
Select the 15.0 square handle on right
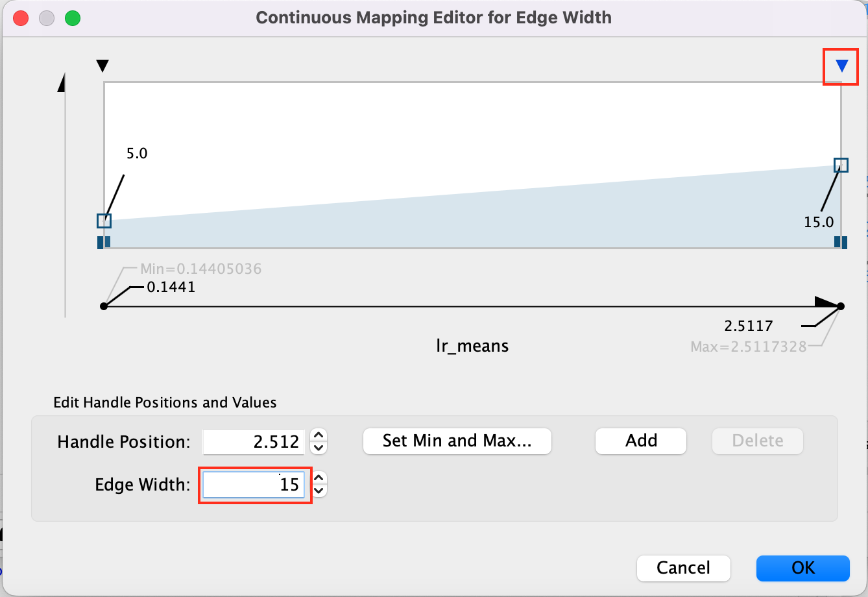coord(841,165)
